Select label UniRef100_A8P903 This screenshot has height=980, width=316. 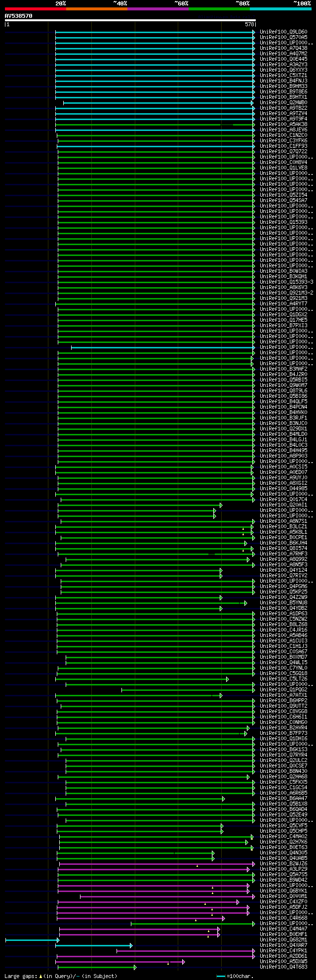coord(283,456)
